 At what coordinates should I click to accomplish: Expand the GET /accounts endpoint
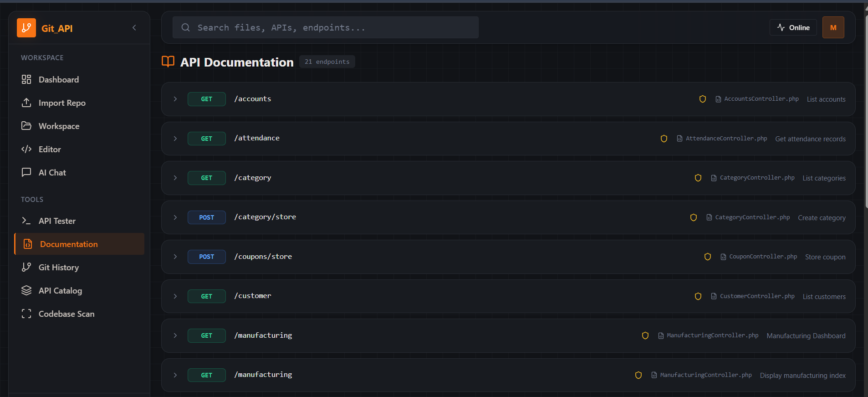175,99
